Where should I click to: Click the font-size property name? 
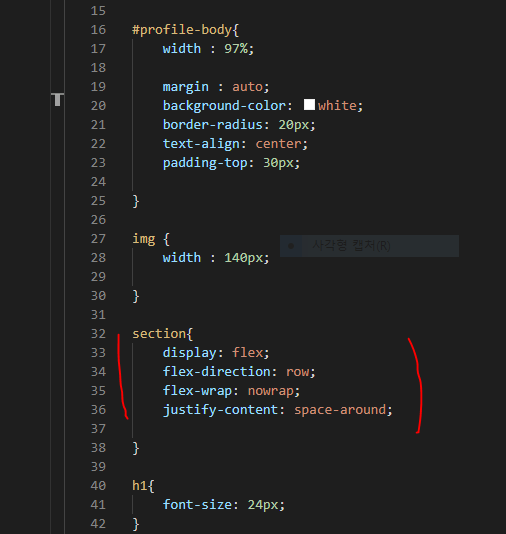[x=197, y=505]
